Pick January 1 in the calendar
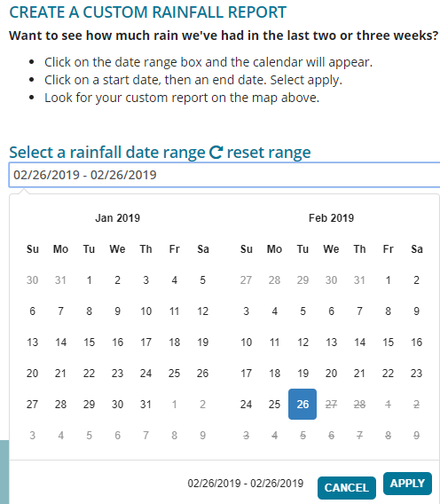The width and height of the screenshot is (440, 504). click(89, 280)
